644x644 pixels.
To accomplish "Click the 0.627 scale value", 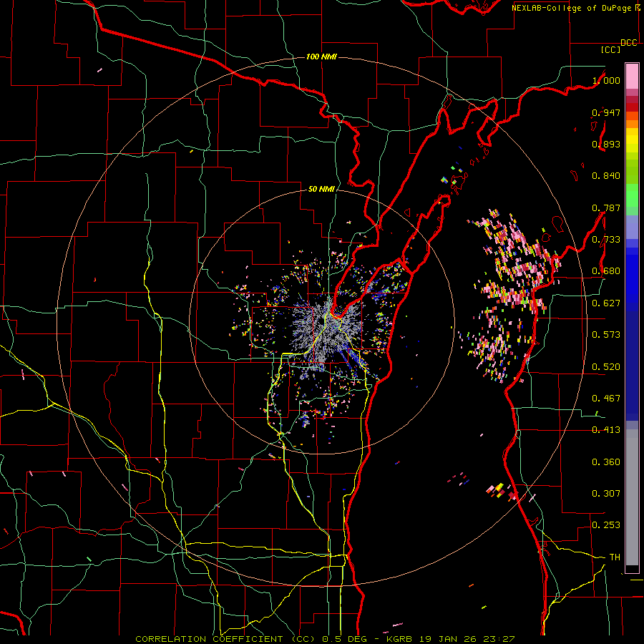I will point(606,303).
